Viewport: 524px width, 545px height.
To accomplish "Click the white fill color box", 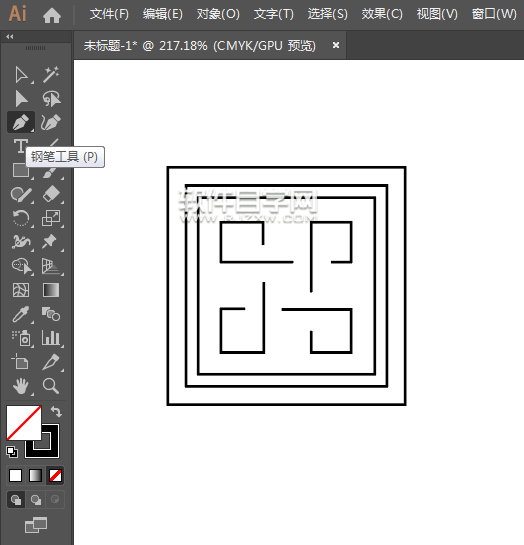I will tap(24, 423).
